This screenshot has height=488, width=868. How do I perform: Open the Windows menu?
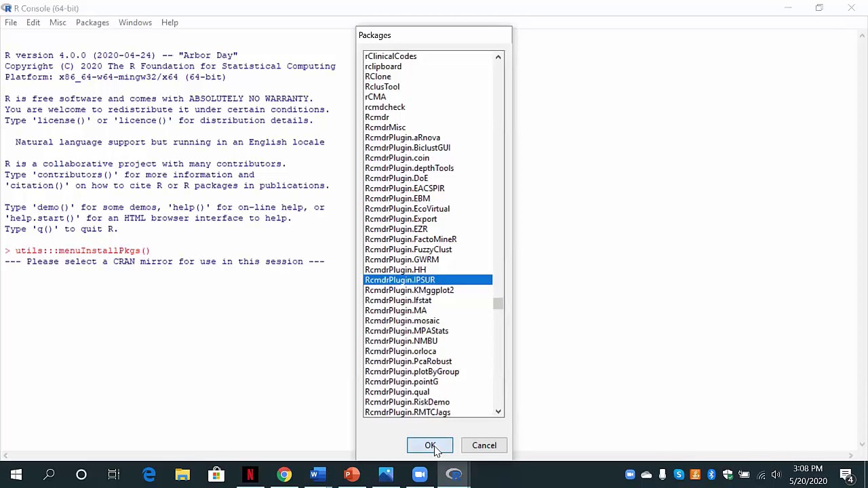pos(135,22)
